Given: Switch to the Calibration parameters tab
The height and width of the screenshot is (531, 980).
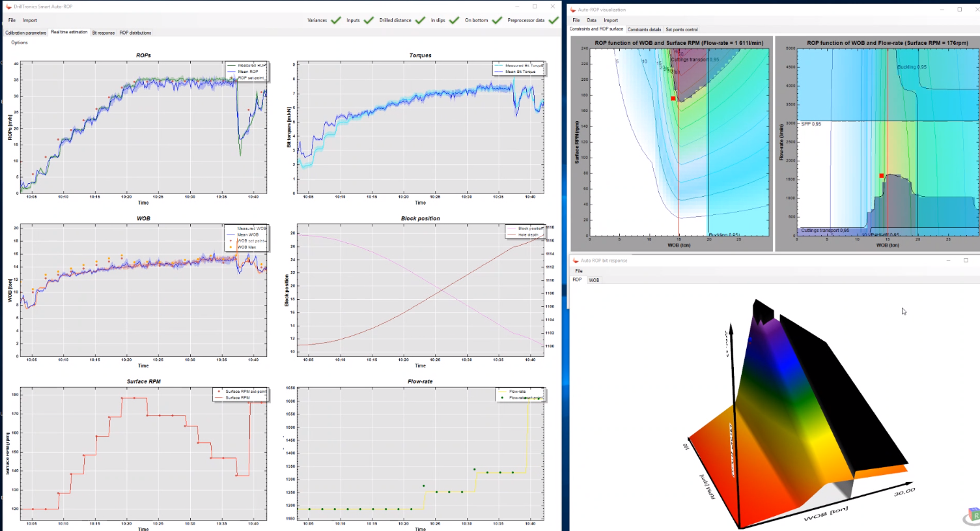Looking at the screenshot, I should click(26, 33).
